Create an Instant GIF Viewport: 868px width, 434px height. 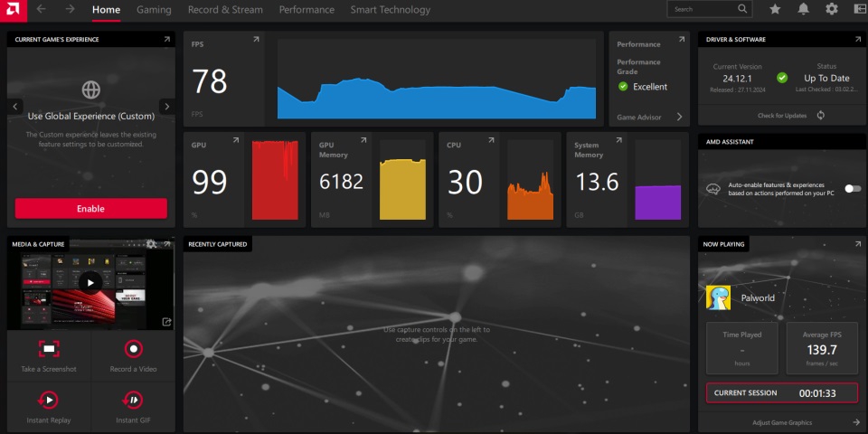134,407
